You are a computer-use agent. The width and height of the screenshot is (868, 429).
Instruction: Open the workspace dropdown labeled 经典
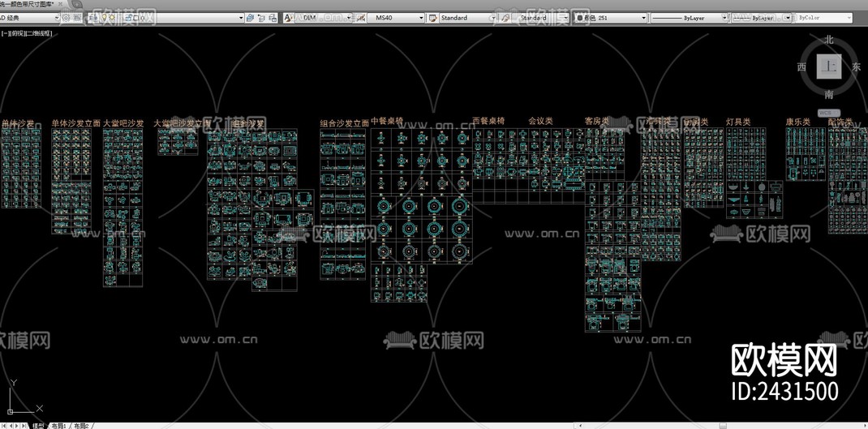(x=30, y=18)
